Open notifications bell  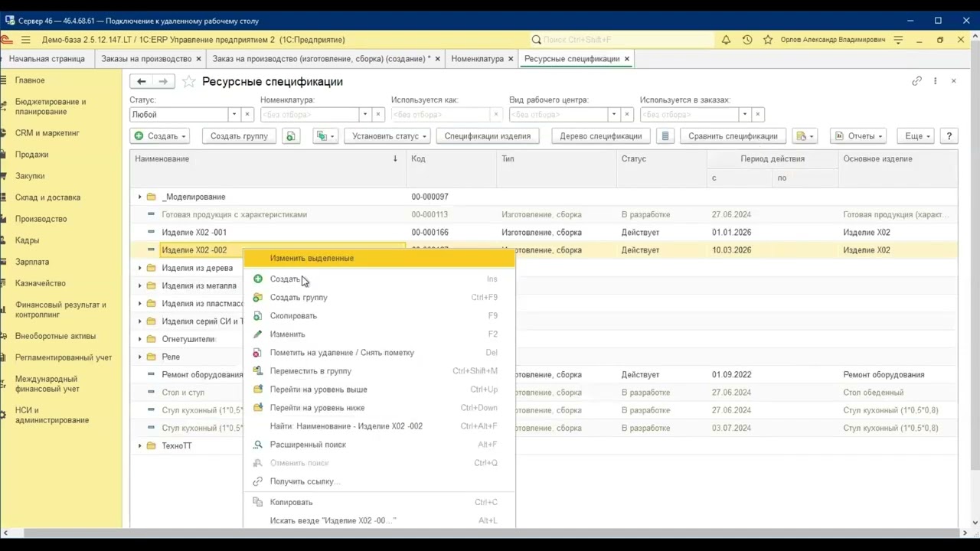point(726,40)
